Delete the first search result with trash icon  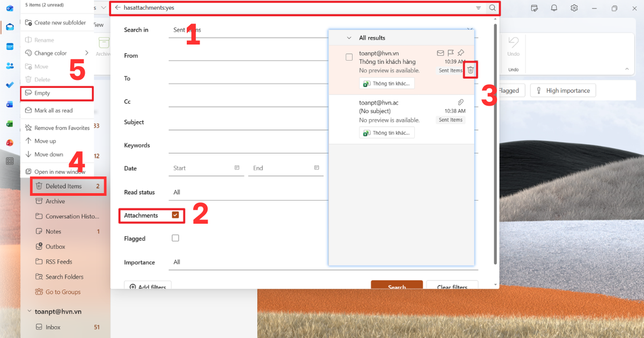pos(470,70)
